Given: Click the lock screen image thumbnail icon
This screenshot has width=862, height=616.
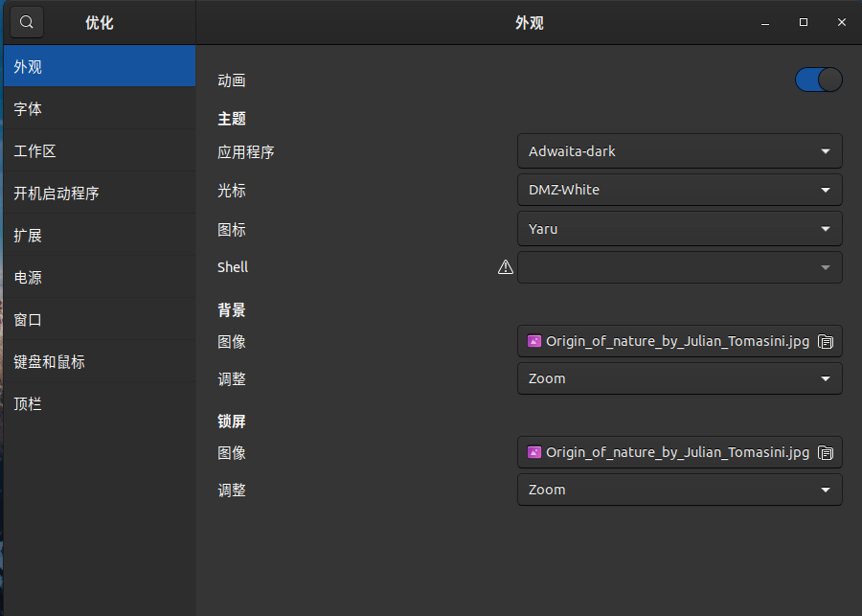Looking at the screenshot, I should tap(535, 452).
